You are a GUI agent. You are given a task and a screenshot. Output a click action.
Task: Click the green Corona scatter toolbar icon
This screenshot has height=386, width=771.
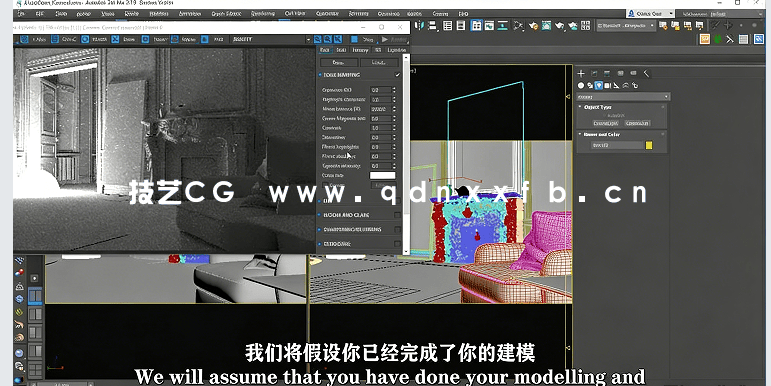tap(717, 39)
